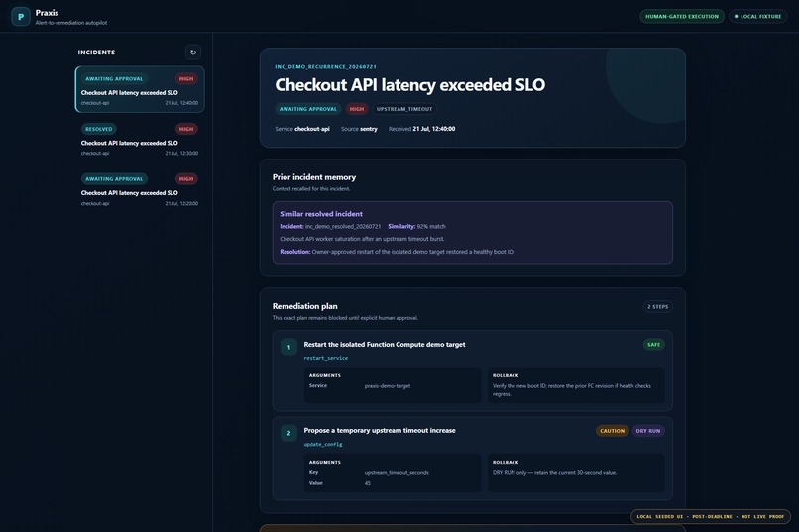Click the praxis-demo-target service argument
Image resolution: width=799 pixels, height=532 pixels.
point(388,386)
